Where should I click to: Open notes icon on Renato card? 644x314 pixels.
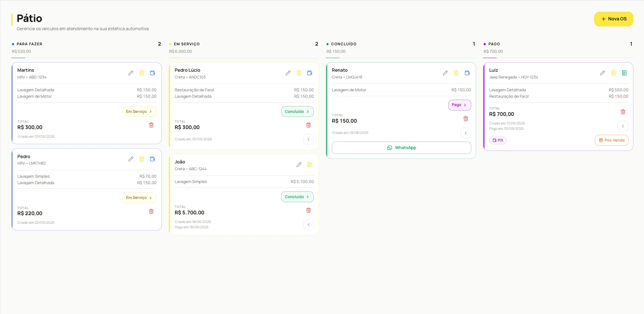(456, 73)
